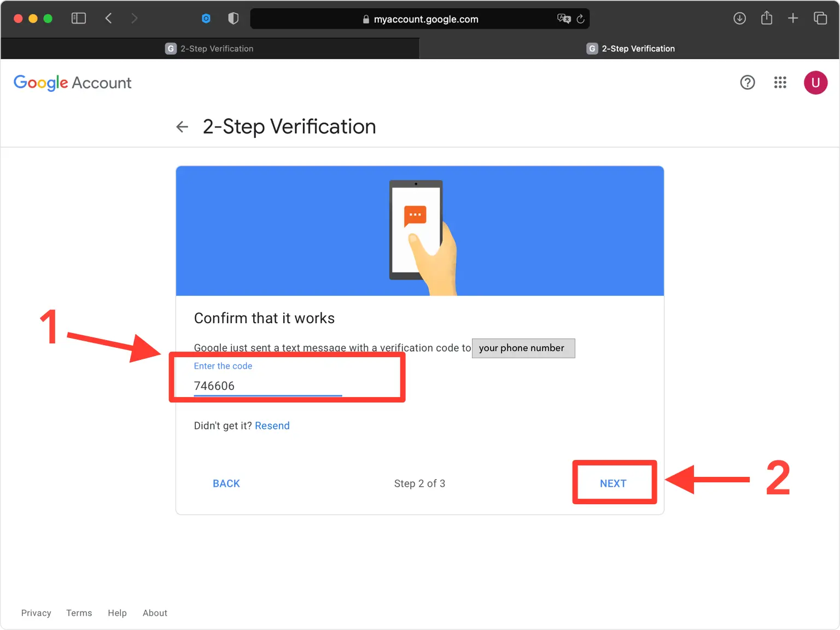
Task: Click the BACK button
Action: pos(226,483)
